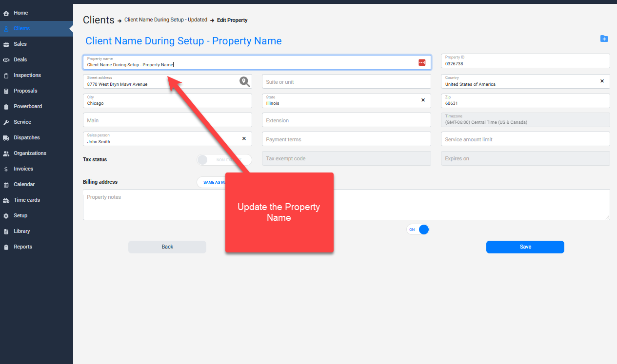
Task: Open the Sales person dropdown
Action: click(x=161, y=139)
